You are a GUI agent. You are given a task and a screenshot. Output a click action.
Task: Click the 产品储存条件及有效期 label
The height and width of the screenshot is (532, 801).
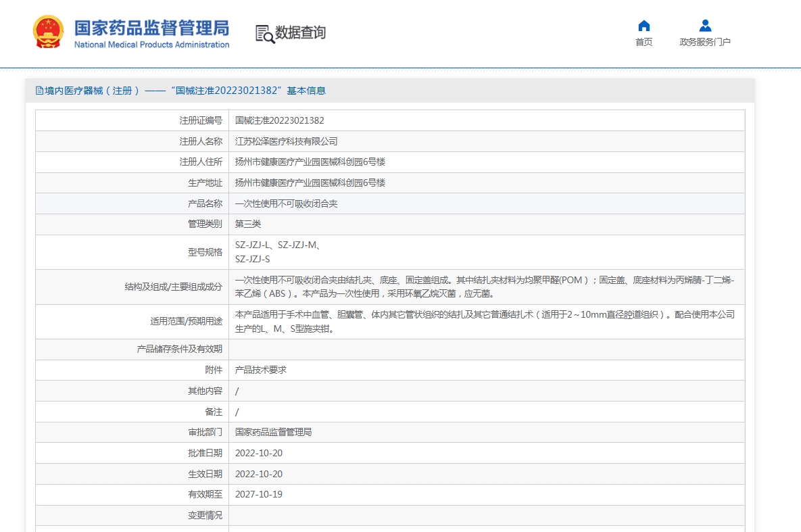pyautogui.click(x=179, y=349)
